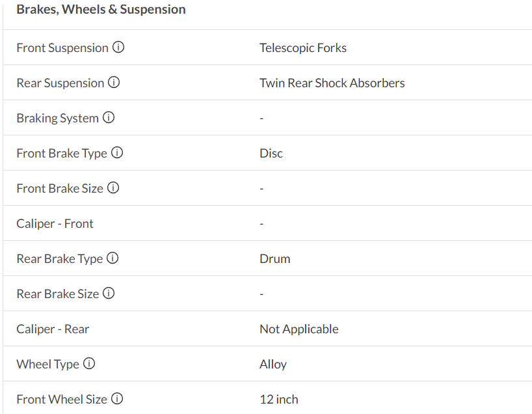Open the Rear Brake Type info icon
532x414 pixels.
[113, 258]
